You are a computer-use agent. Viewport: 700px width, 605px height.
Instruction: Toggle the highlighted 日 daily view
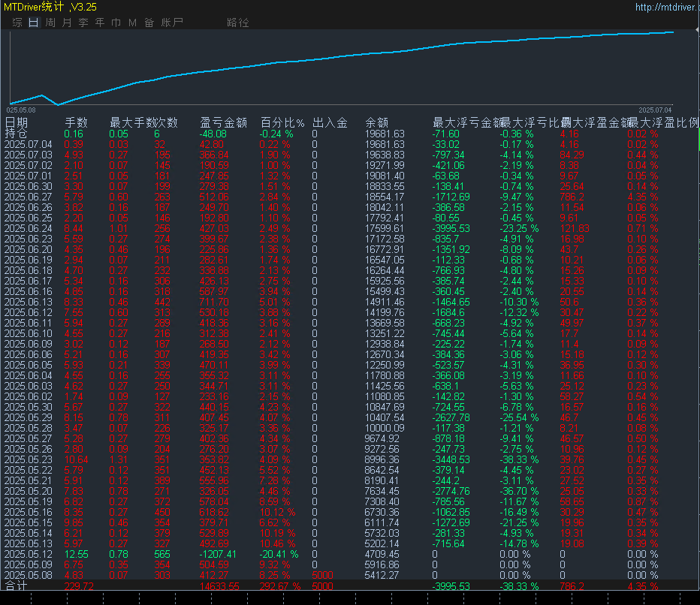click(33, 23)
